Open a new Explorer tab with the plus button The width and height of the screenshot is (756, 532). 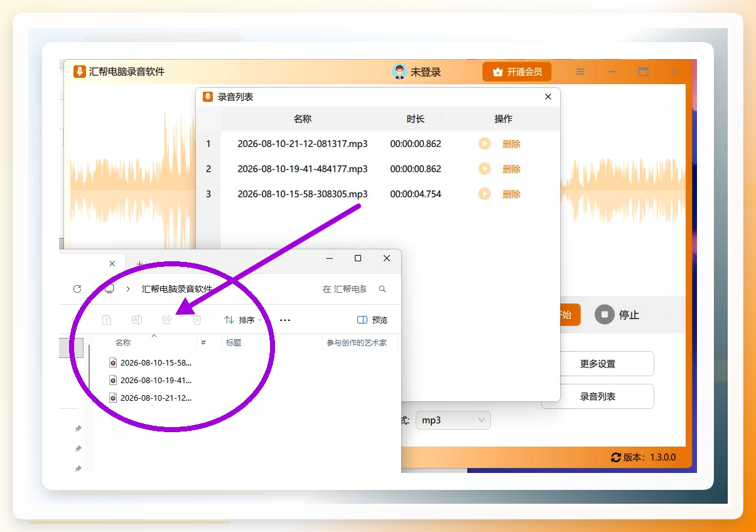139,264
